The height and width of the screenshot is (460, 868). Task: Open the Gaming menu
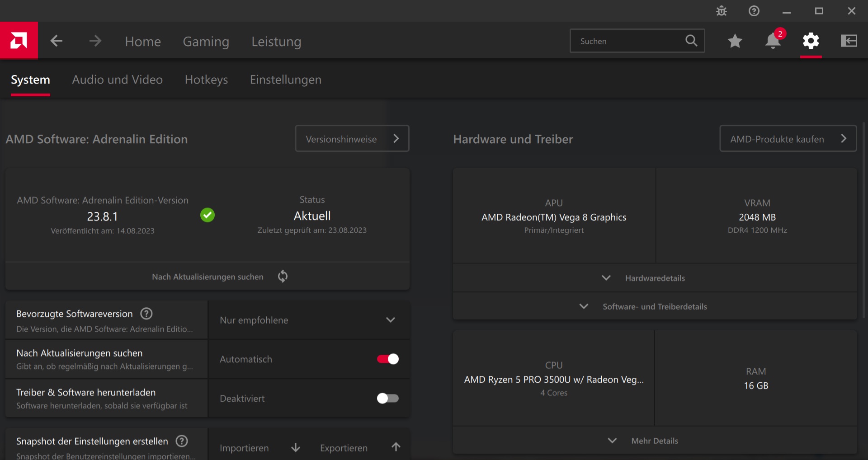[206, 42]
